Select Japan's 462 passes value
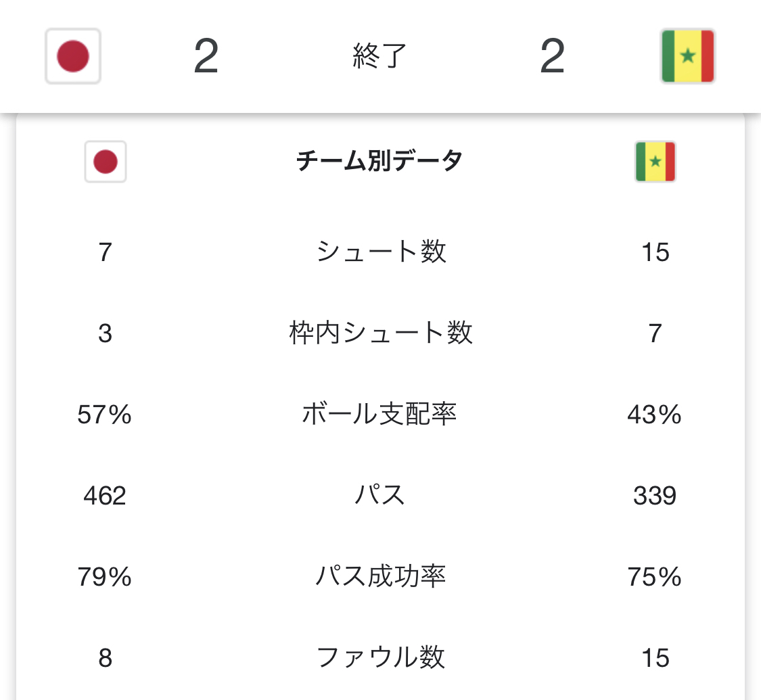The height and width of the screenshot is (700, 761). pos(105,496)
